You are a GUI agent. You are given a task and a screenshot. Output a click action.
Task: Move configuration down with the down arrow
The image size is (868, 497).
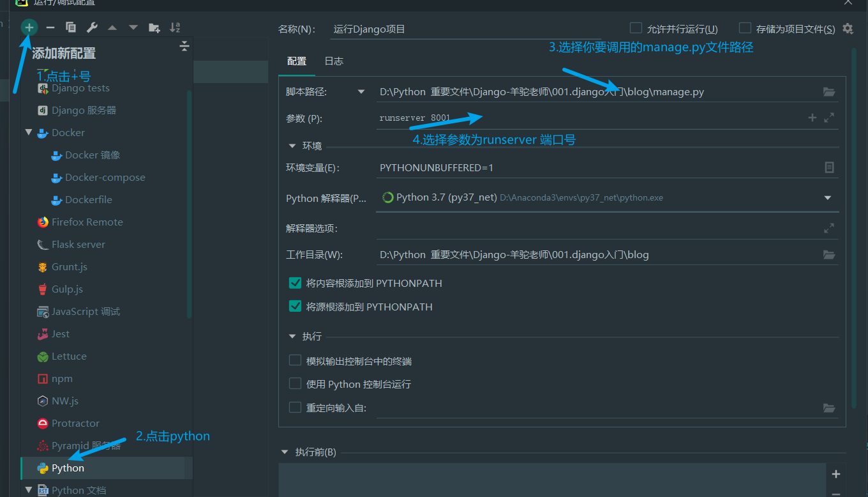pyautogui.click(x=133, y=27)
